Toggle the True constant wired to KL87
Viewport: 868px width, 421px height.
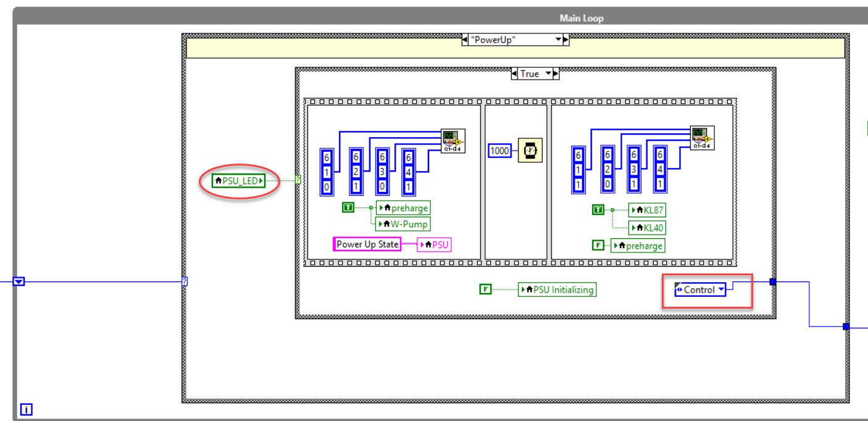(598, 210)
